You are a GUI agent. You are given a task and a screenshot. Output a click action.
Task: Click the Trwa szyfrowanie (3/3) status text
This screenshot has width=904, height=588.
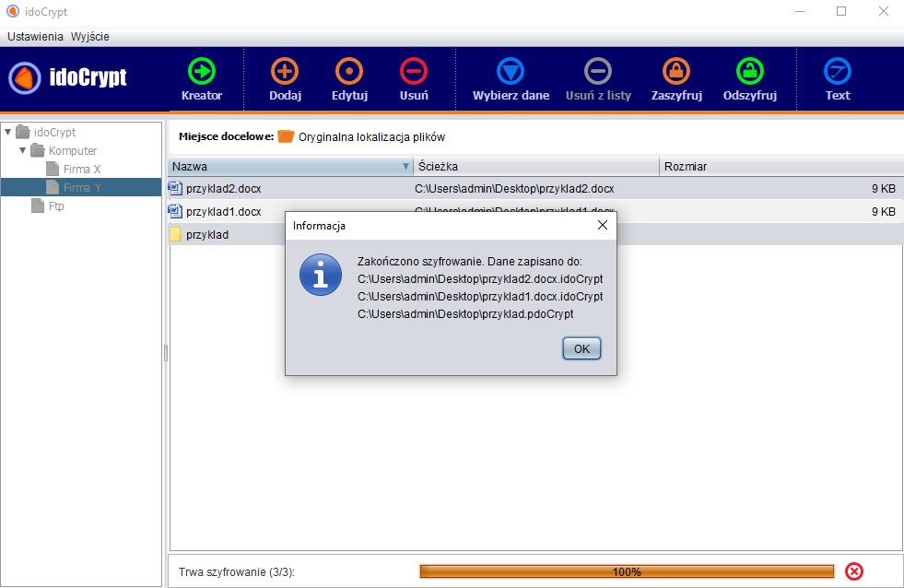point(237,571)
